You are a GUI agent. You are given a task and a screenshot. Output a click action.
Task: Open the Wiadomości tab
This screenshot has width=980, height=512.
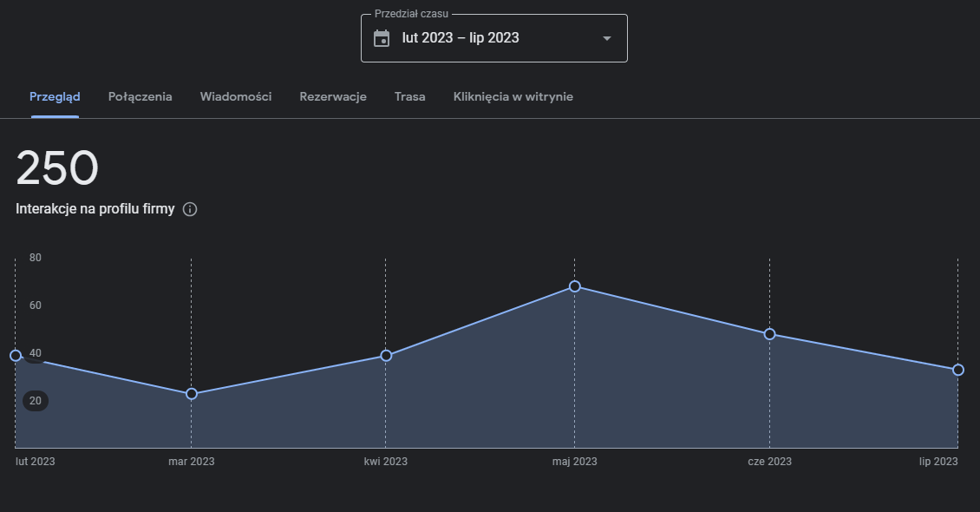coord(236,97)
